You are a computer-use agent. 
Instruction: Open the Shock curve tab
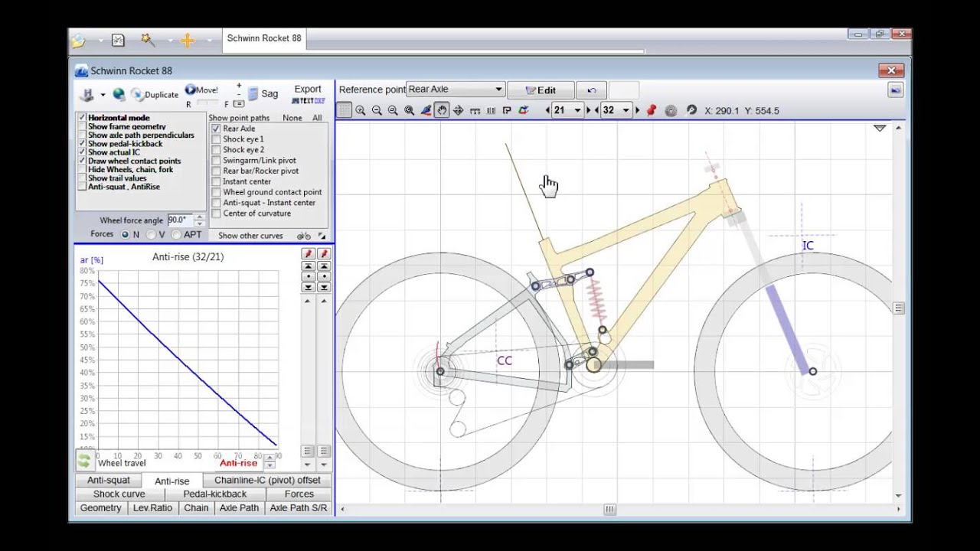coord(119,494)
